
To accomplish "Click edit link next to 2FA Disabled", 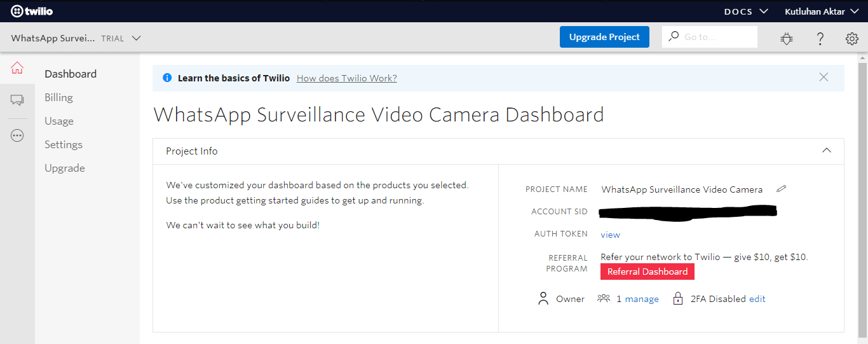I will [757, 299].
